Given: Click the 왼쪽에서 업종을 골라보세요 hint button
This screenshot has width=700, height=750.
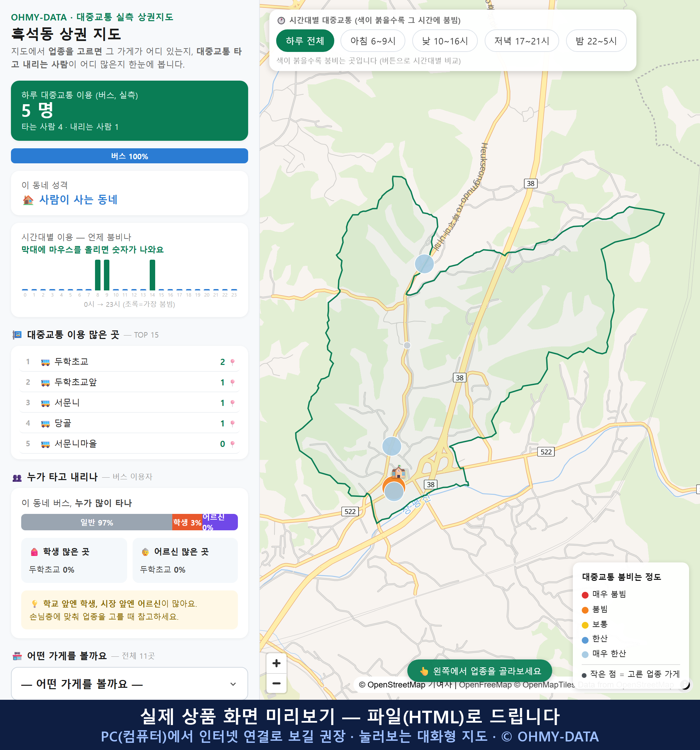Looking at the screenshot, I should pyautogui.click(x=480, y=671).
